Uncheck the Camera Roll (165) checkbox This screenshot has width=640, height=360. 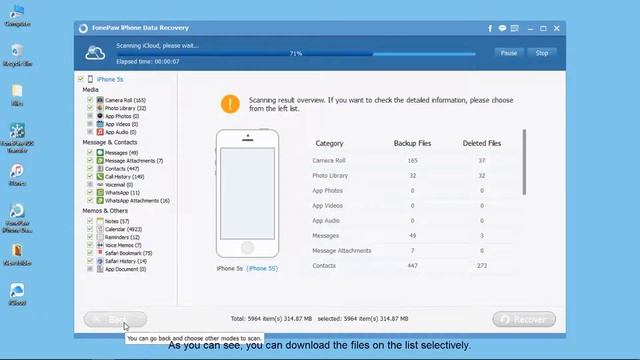tap(90, 100)
